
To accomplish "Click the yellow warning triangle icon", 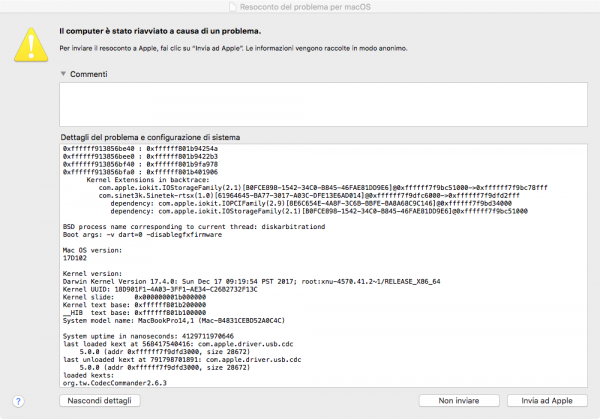I will click(31, 45).
